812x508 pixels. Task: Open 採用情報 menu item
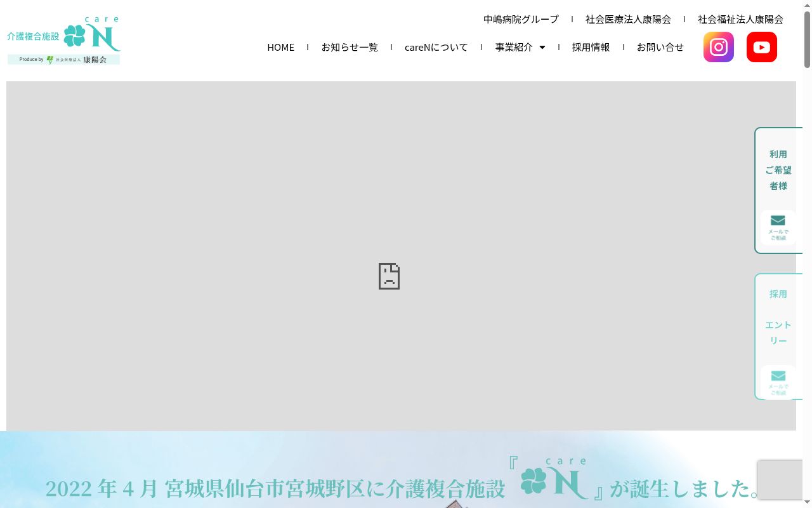(591, 47)
